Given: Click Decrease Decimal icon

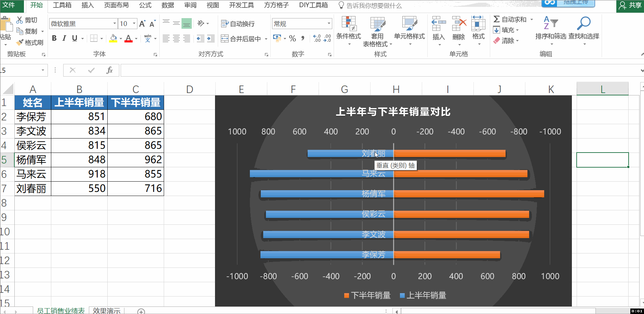Looking at the screenshot, I should click(x=327, y=38).
